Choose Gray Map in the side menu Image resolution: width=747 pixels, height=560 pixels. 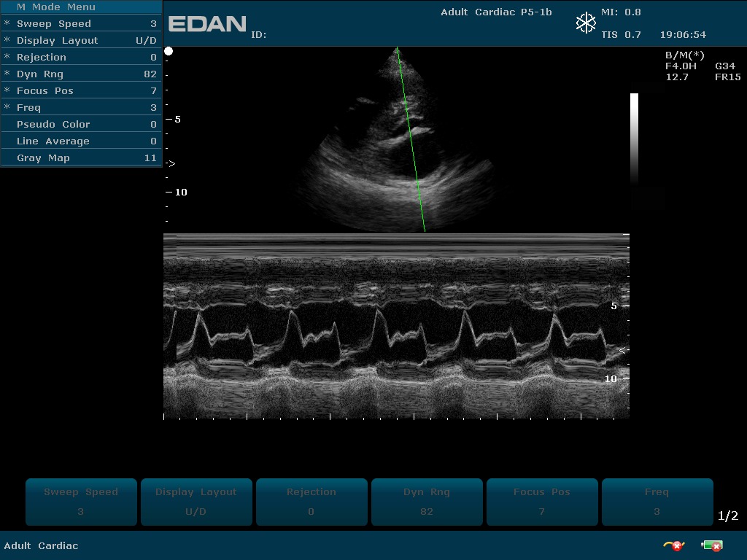click(80, 158)
